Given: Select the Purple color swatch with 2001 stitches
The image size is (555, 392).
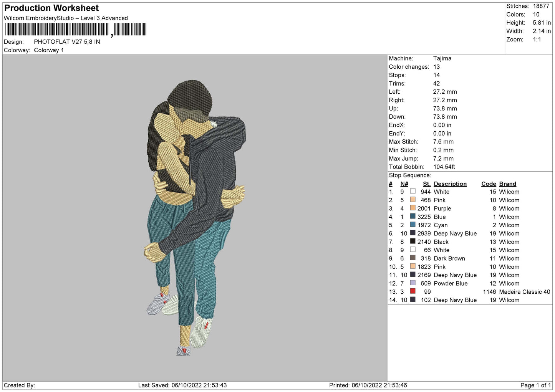Looking at the screenshot, I should click(413, 208).
